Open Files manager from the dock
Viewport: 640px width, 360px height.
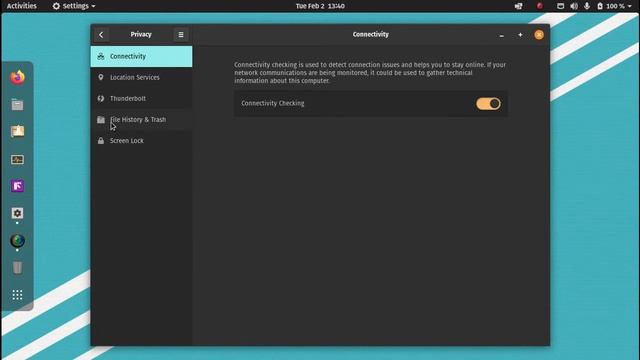click(x=17, y=105)
